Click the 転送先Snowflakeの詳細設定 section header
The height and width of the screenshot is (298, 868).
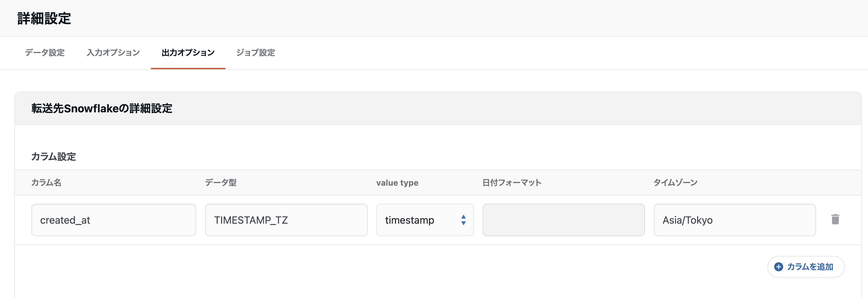pos(102,109)
